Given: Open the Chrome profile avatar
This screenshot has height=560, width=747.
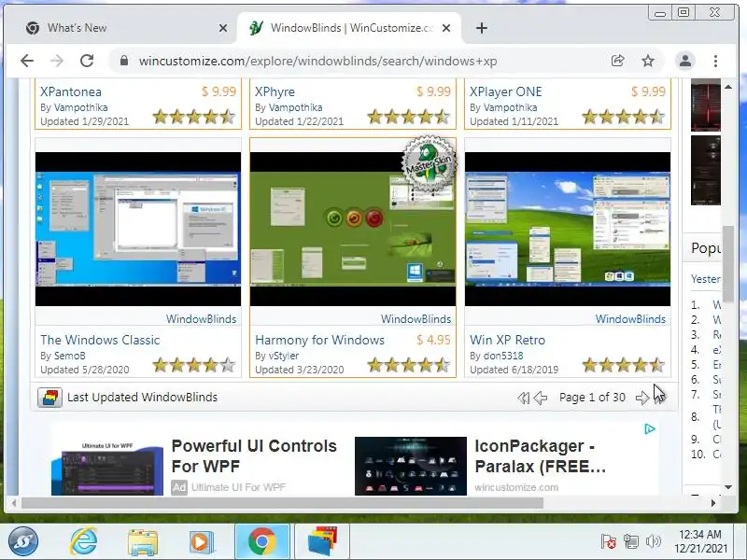Looking at the screenshot, I should pos(685,61).
